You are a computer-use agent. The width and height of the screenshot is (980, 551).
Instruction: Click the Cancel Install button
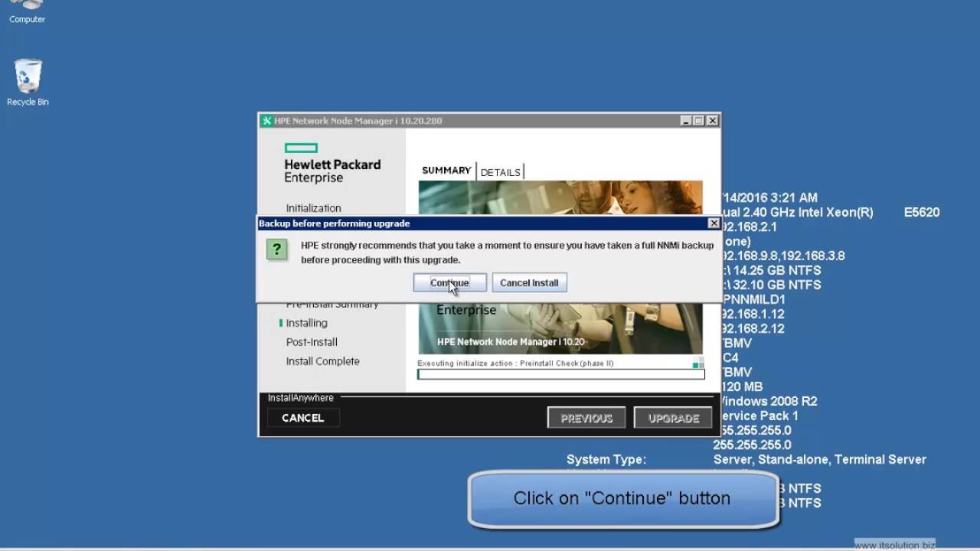point(529,282)
